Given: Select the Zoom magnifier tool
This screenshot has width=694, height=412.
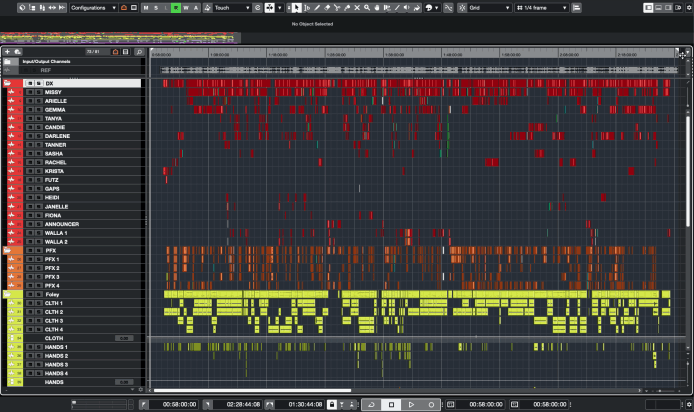Looking at the screenshot, I should [367, 7].
